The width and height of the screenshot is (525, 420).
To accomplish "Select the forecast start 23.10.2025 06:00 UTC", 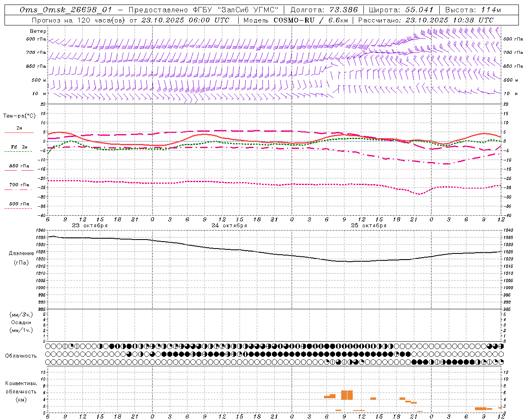I will [x=185, y=20].
